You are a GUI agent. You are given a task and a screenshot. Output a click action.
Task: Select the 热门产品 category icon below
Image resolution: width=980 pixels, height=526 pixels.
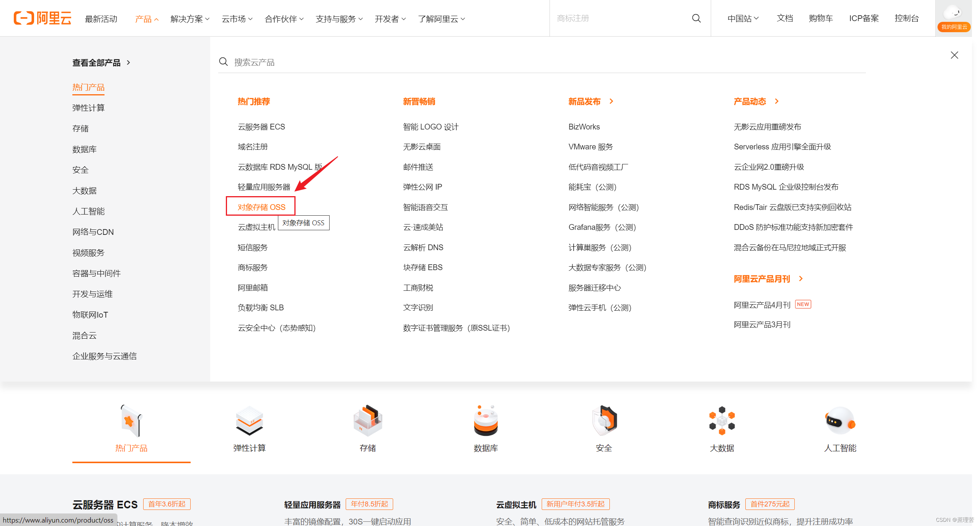click(x=131, y=421)
